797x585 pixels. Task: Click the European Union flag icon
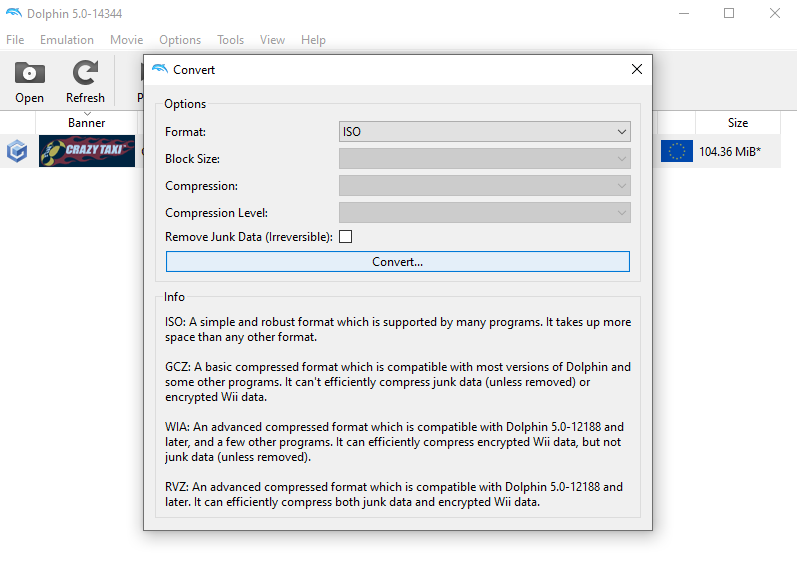point(677,151)
